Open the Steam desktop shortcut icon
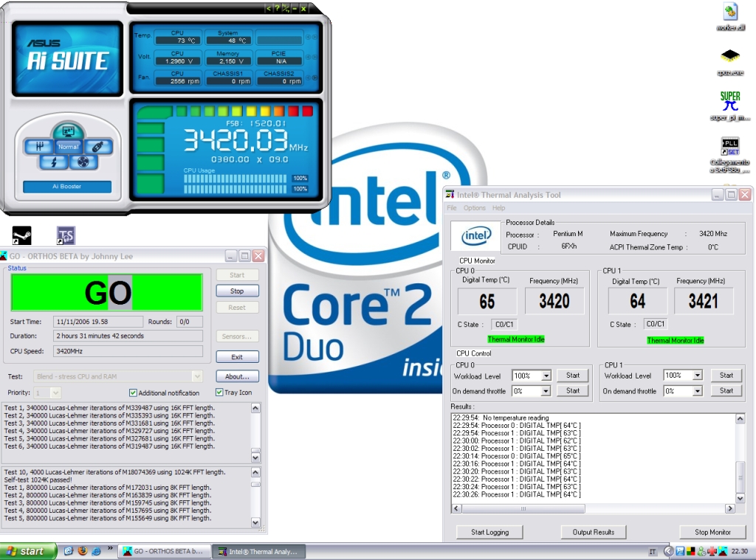Screen dimensions: 756x560 (21, 235)
